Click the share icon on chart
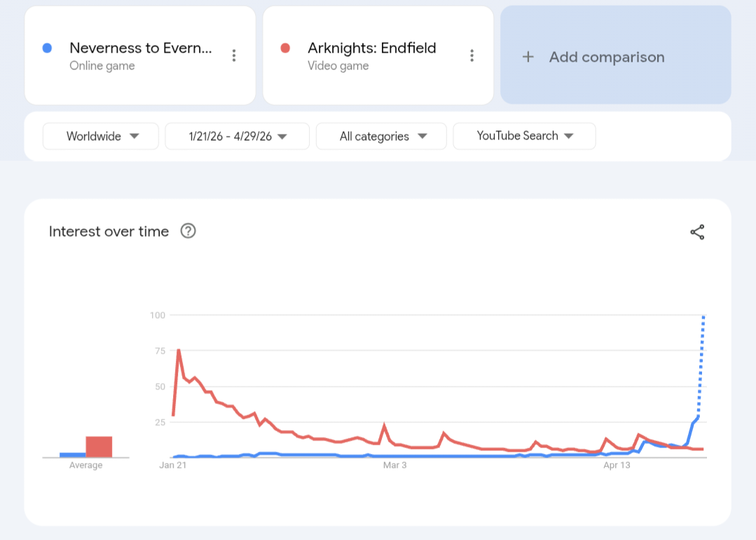The width and height of the screenshot is (756, 540). coord(697,233)
